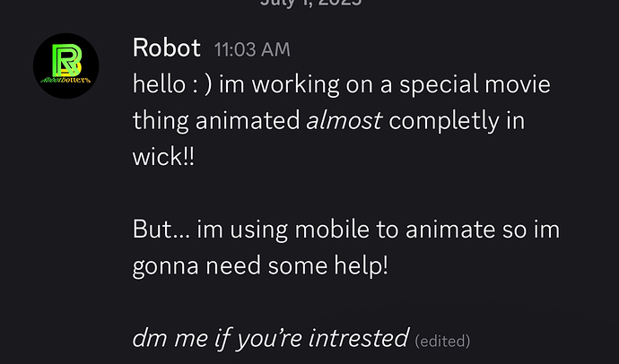Open Robot's circular profile avatar
The image size is (619, 364).
click(x=65, y=65)
